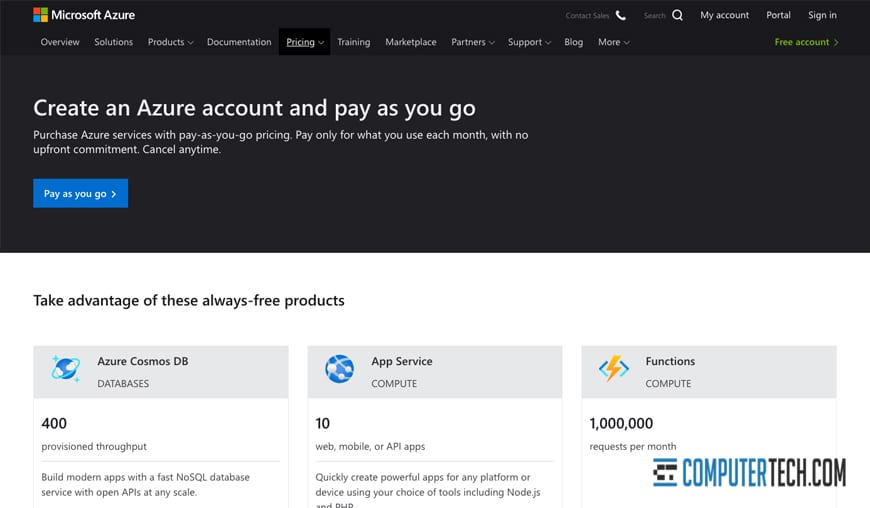
Task: Open the Overview nav item
Action: tap(60, 42)
